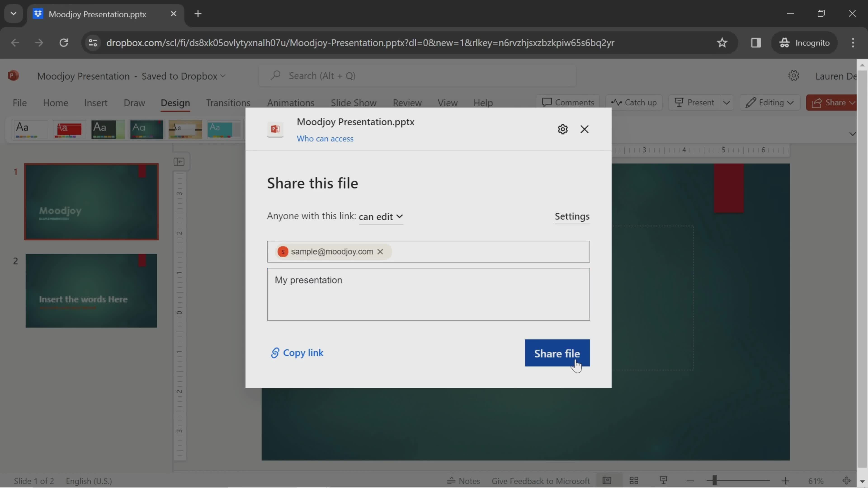Click the Design tab in ribbon
This screenshot has width=868, height=488.
tap(175, 103)
